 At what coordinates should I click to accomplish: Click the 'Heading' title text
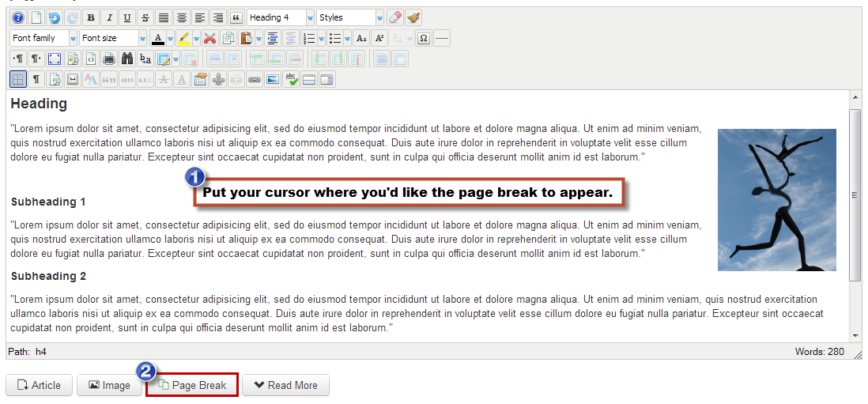coord(39,104)
